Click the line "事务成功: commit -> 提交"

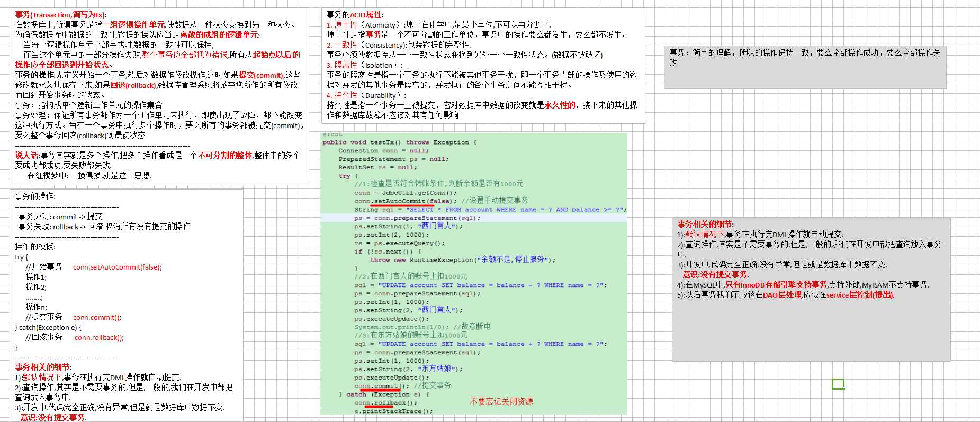pyautogui.click(x=60, y=216)
